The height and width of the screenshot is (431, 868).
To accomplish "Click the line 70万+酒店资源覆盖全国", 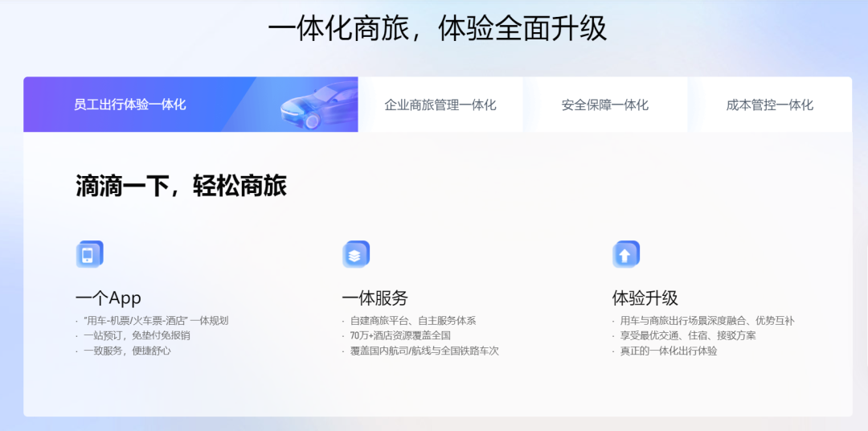I will pyautogui.click(x=400, y=335).
